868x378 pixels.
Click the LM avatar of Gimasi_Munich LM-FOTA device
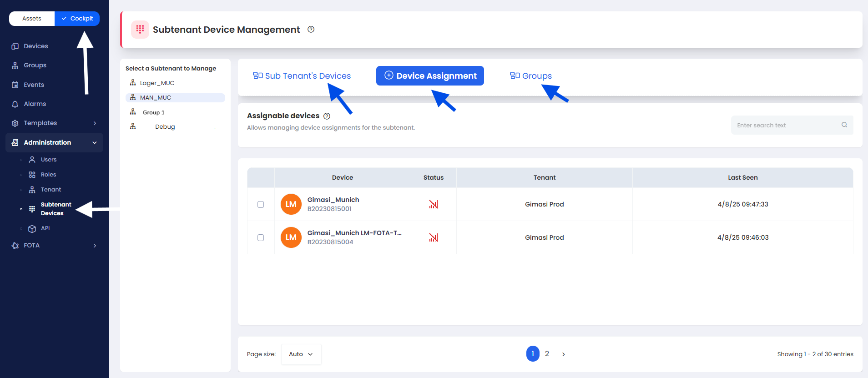point(291,237)
